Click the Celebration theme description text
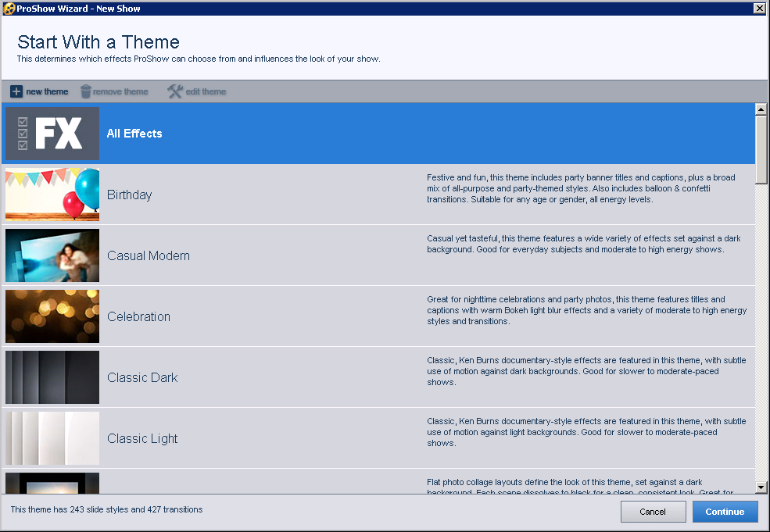This screenshot has width=770, height=532. pyautogui.click(x=586, y=310)
